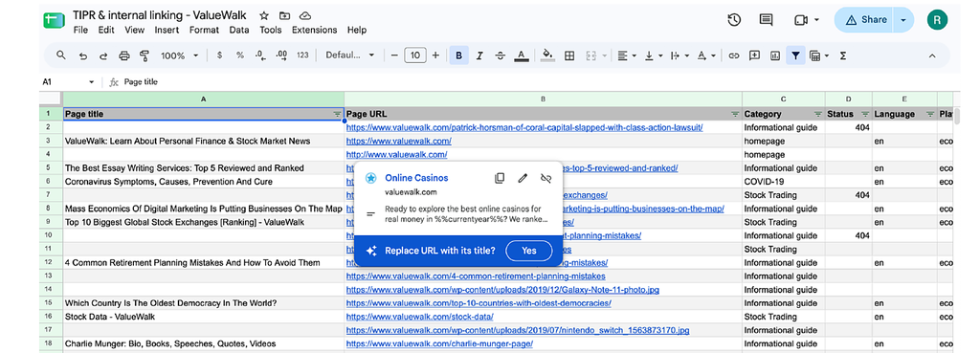The height and width of the screenshot is (353, 980).
Task: Start a Meet video call
Action: tap(801, 20)
